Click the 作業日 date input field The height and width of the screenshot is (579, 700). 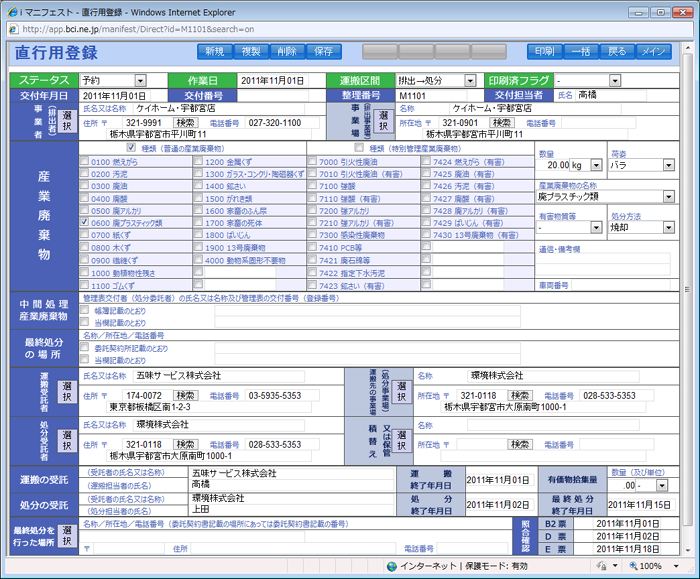click(272, 80)
